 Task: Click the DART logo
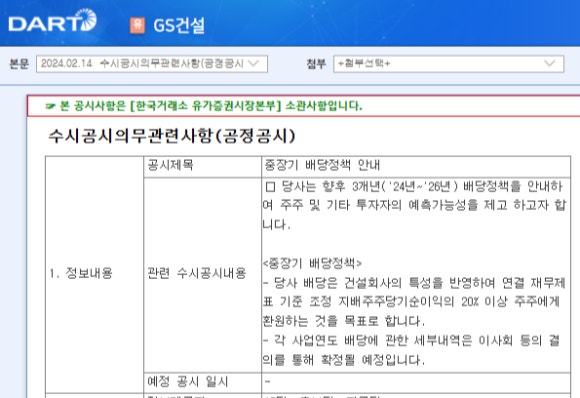click(53, 21)
